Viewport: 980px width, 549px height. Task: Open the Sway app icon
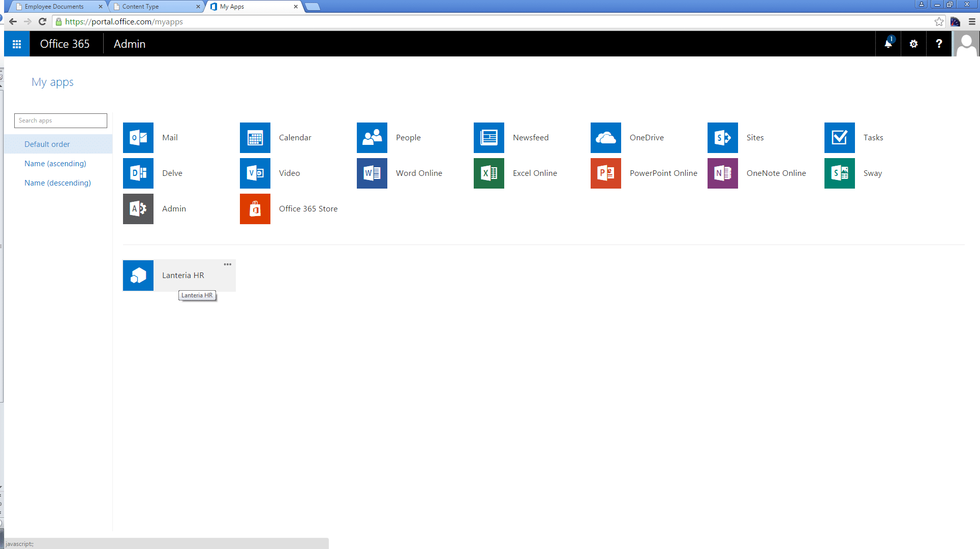[x=840, y=173]
